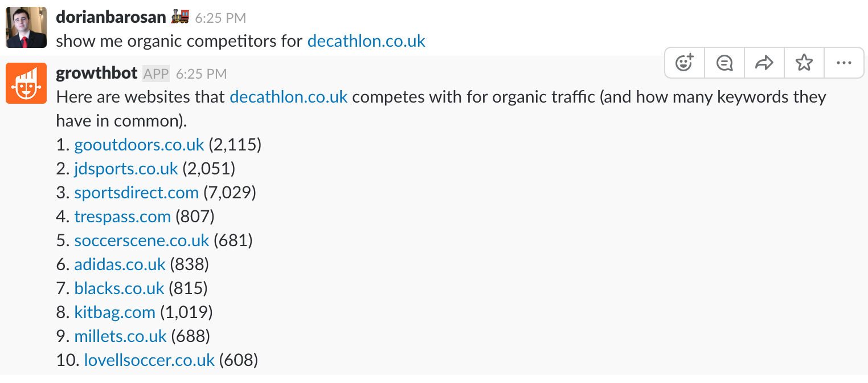868x383 pixels.
Task: Open dorianbarosan's profile picture
Action: [26, 27]
